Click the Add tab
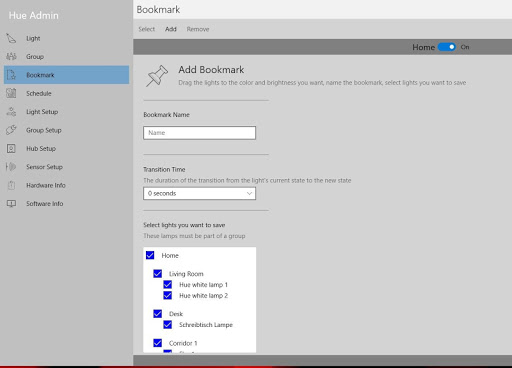This screenshot has width=512, height=368. 171,29
